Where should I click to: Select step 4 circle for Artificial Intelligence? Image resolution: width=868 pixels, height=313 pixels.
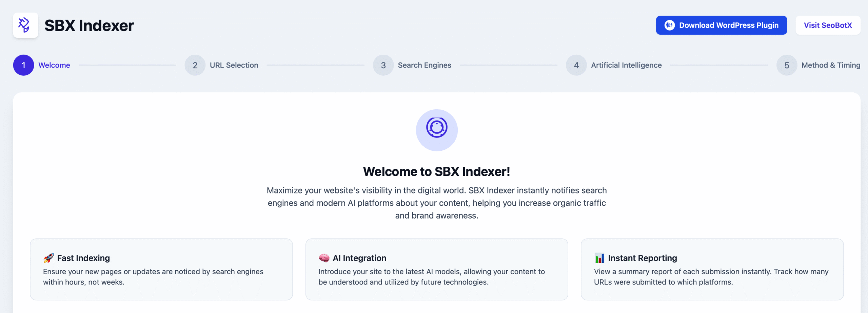[x=576, y=65]
